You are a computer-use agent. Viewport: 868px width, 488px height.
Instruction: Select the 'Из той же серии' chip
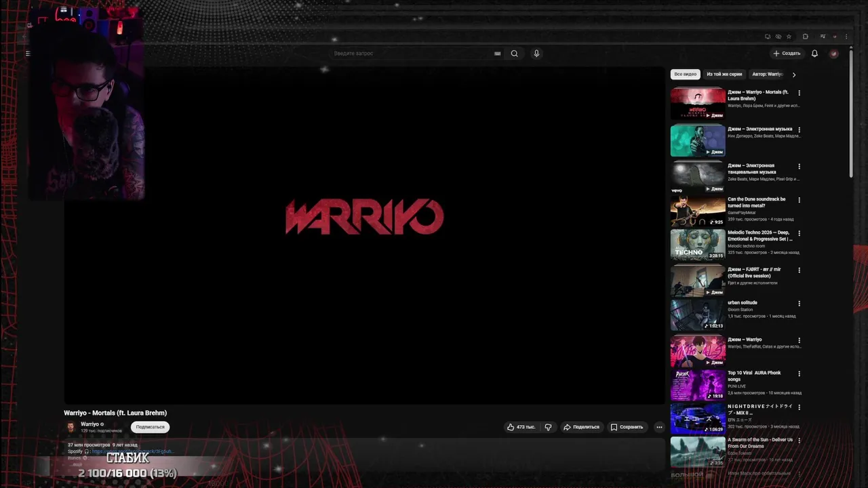(724, 75)
